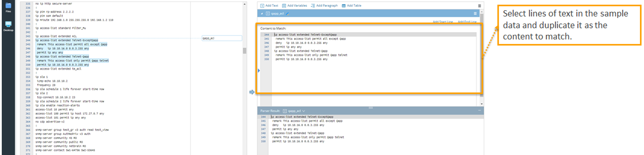This screenshot has width=644, height=155.
Task: Click the Add Table icon
Action: (344, 6)
